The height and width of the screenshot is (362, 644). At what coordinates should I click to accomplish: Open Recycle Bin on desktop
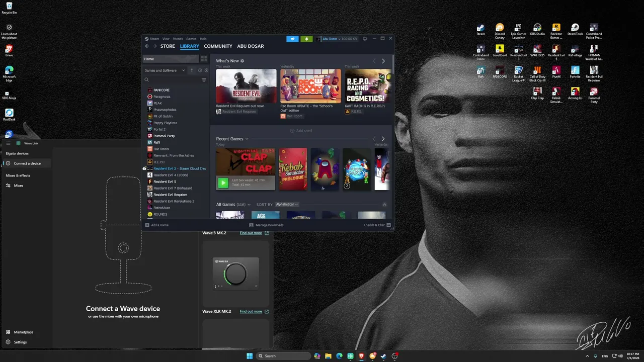[9, 8]
